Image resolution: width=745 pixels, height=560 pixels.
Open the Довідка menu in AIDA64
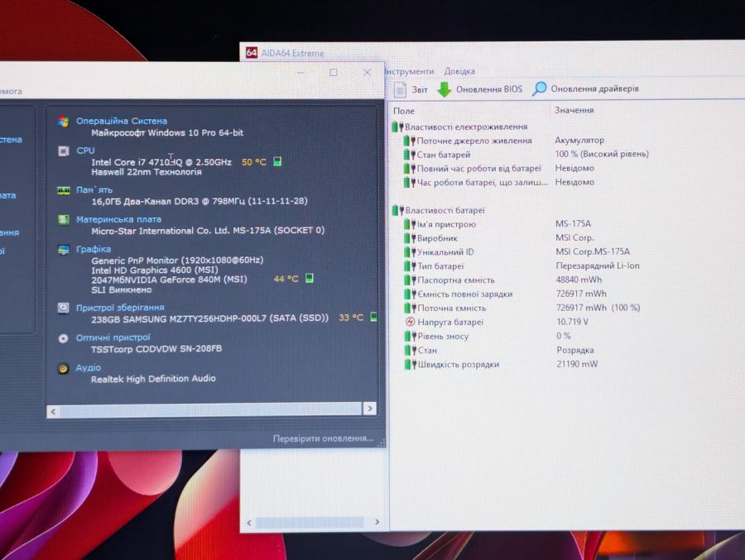pos(459,71)
